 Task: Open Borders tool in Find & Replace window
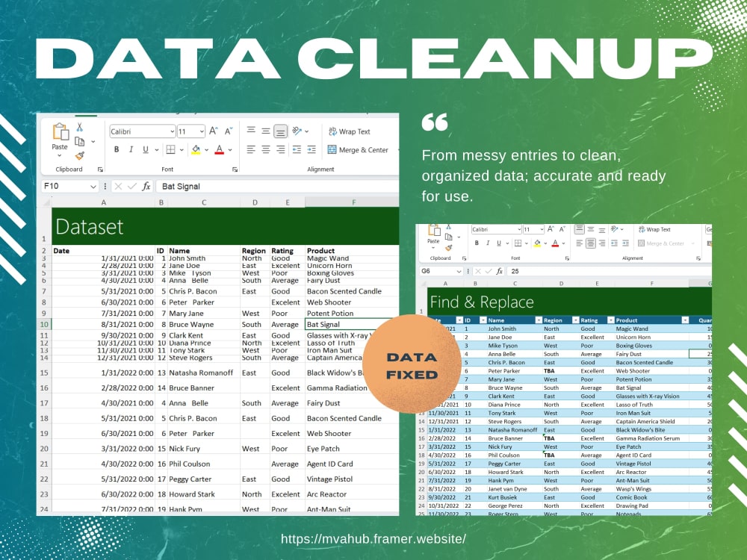[x=518, y=243]
